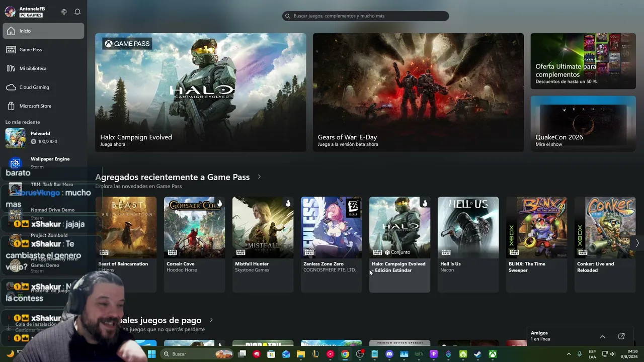Click the 'Mira el show' text

[x=549, y=144]
